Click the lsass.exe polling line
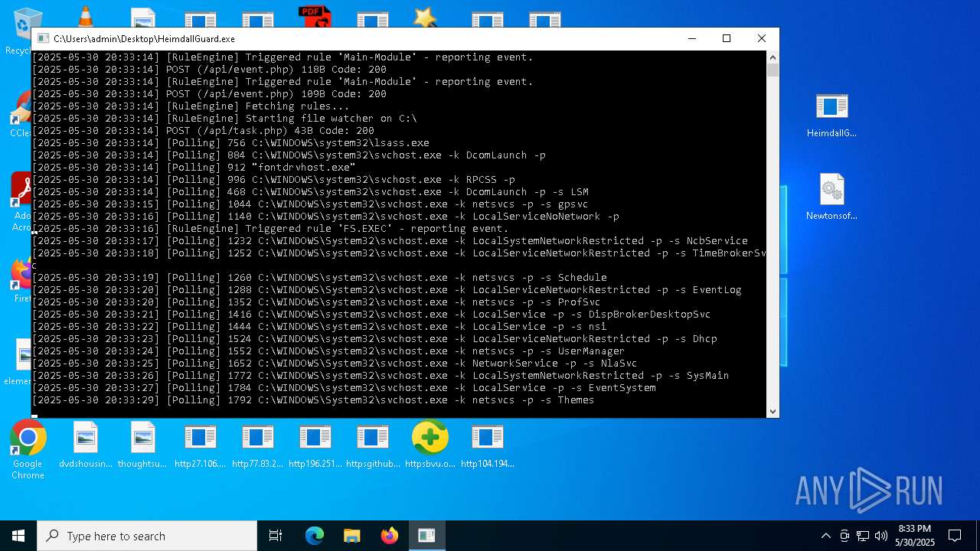The width and height of the screenshot is (980, 551). tap(230, 143)
